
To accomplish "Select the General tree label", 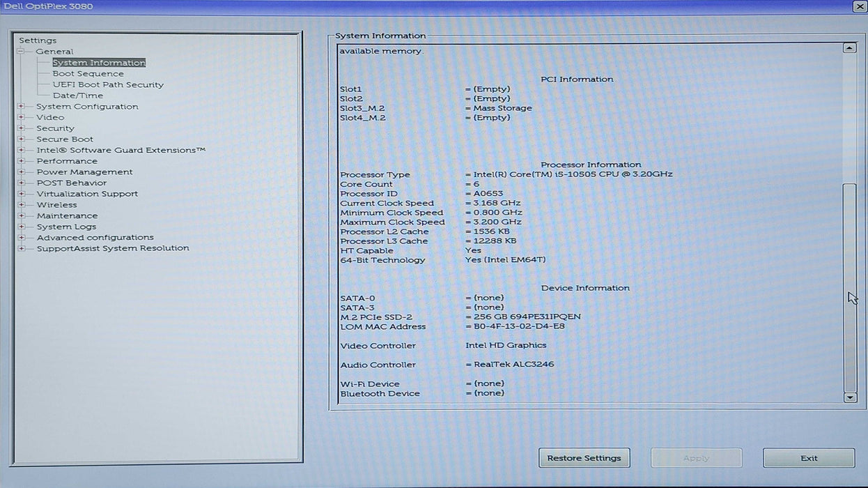I will tap(54, 52).
